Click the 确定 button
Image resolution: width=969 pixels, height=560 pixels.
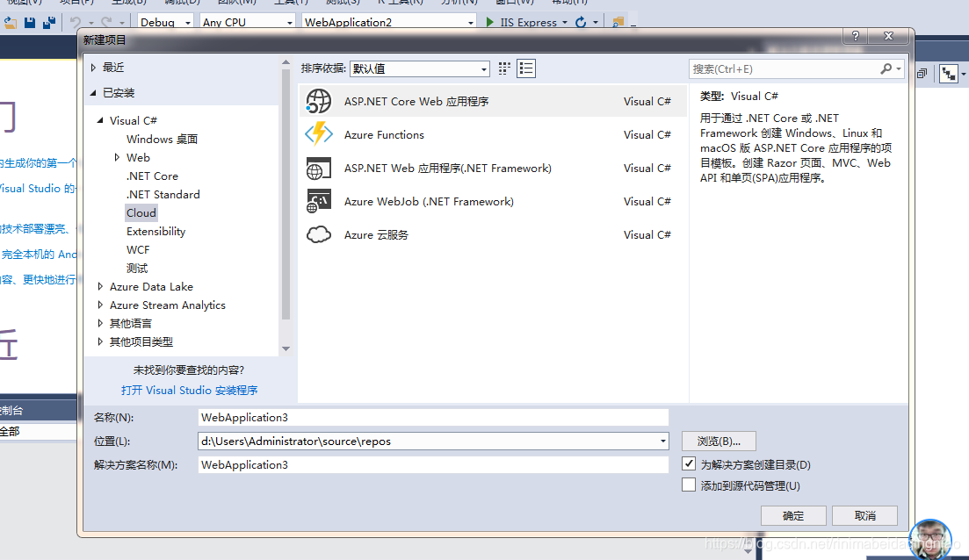(793, 515)
